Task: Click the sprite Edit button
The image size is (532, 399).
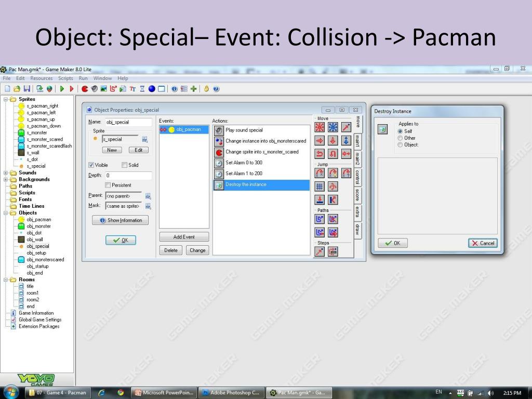Action: 138,150
